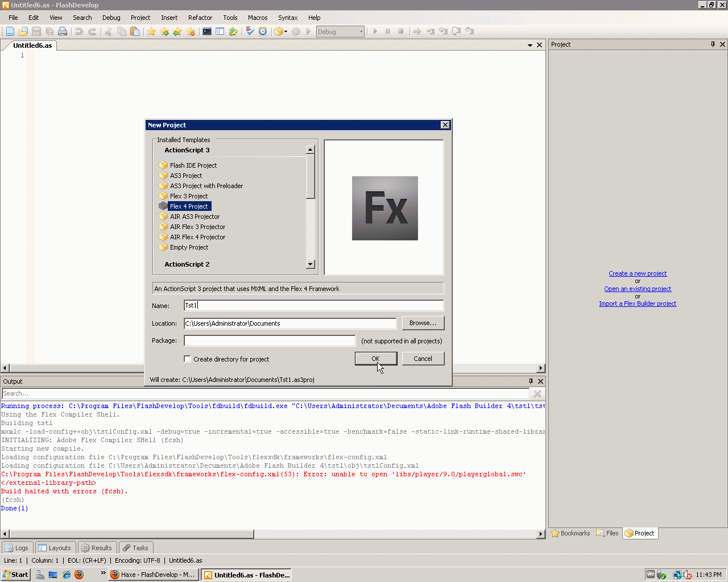Open the File menu
Screen dimensions: 728x582
tap(13, 18)
